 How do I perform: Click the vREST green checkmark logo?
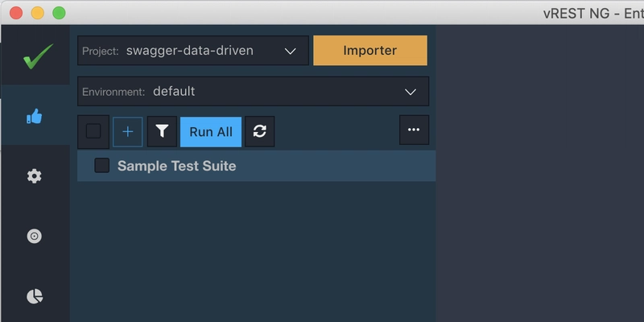coord(38,56)
